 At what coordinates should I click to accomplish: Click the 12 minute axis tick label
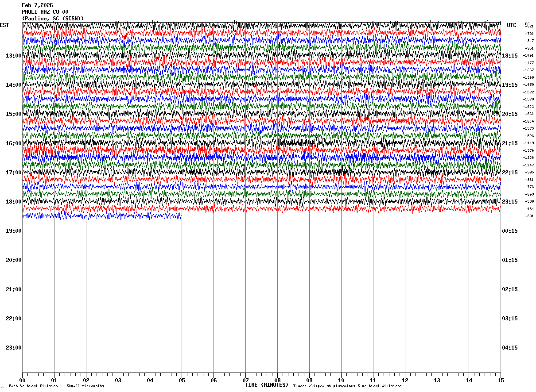pyautogui.click(x=405, y=380)
